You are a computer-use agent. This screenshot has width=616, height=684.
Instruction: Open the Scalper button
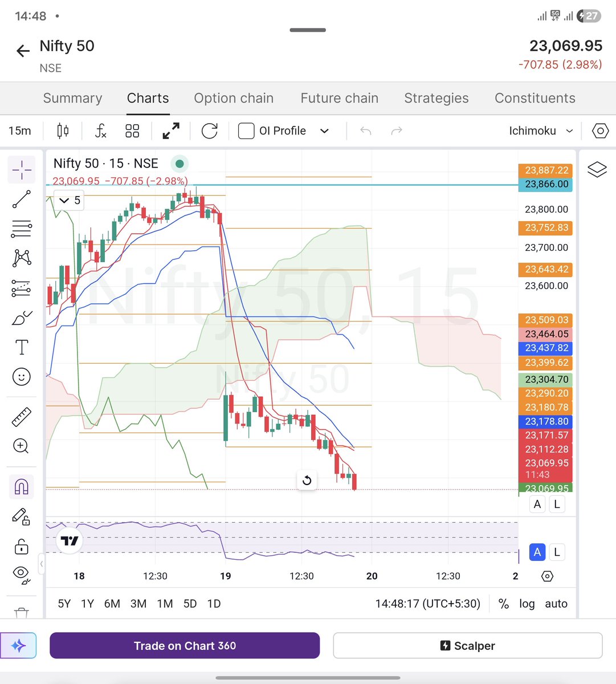(468, 646)
